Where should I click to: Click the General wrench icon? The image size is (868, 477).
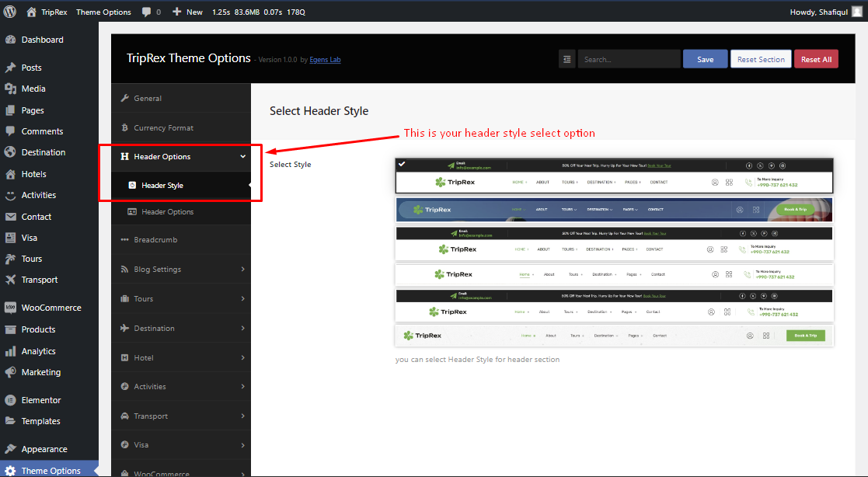click(124, 98)
